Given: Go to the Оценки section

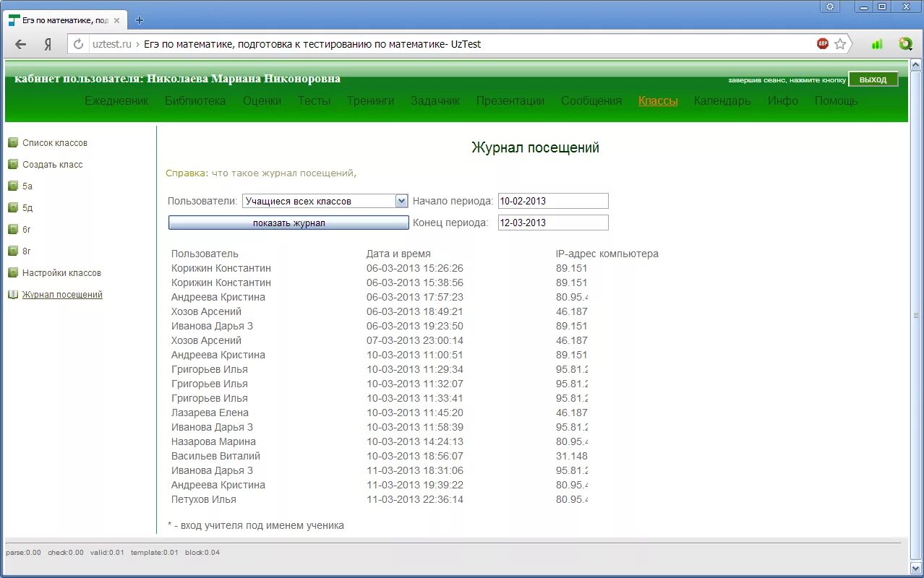Looking at the screenshot, I should (262, 101).
